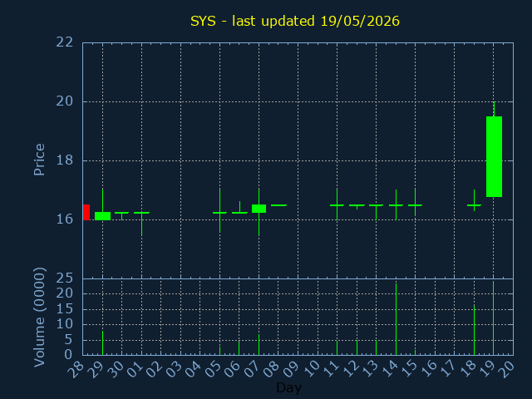Click day label 17 on x-axis
Screen dimensions: 532x399
448,369
